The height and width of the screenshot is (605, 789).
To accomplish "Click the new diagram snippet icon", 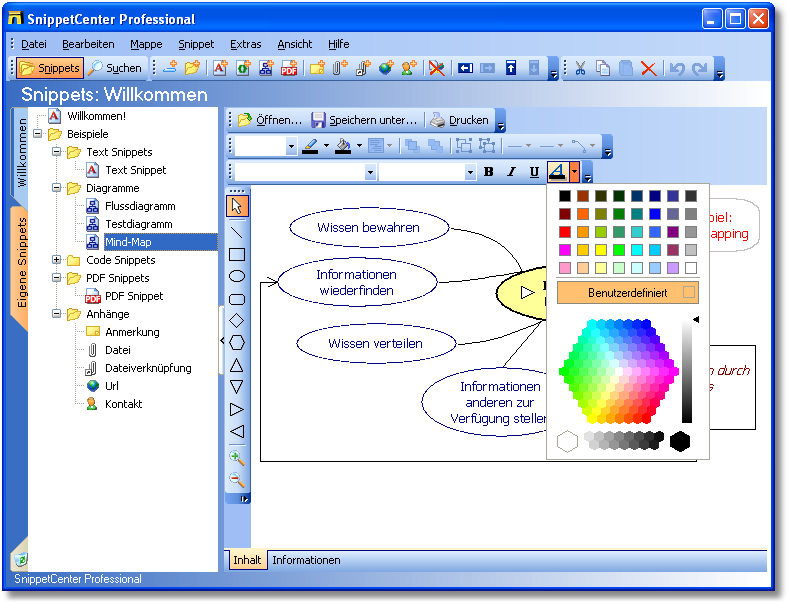I will pyautogui.click(x=266, y=68).
